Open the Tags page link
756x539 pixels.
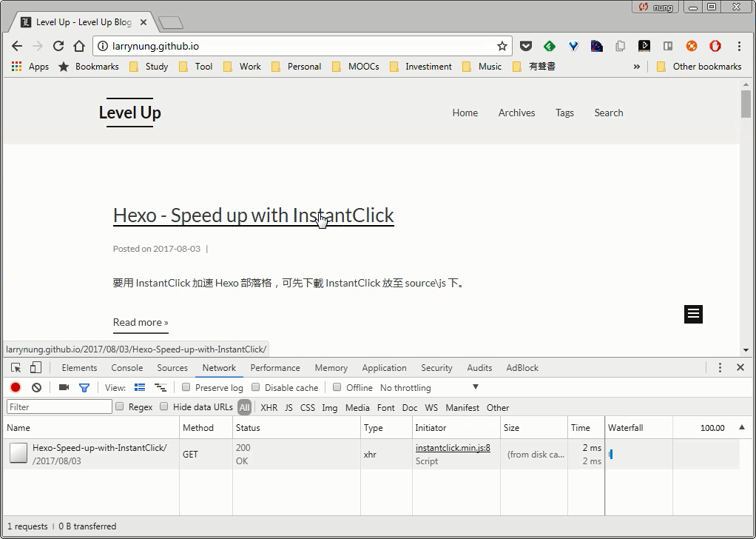pos(564,113)
